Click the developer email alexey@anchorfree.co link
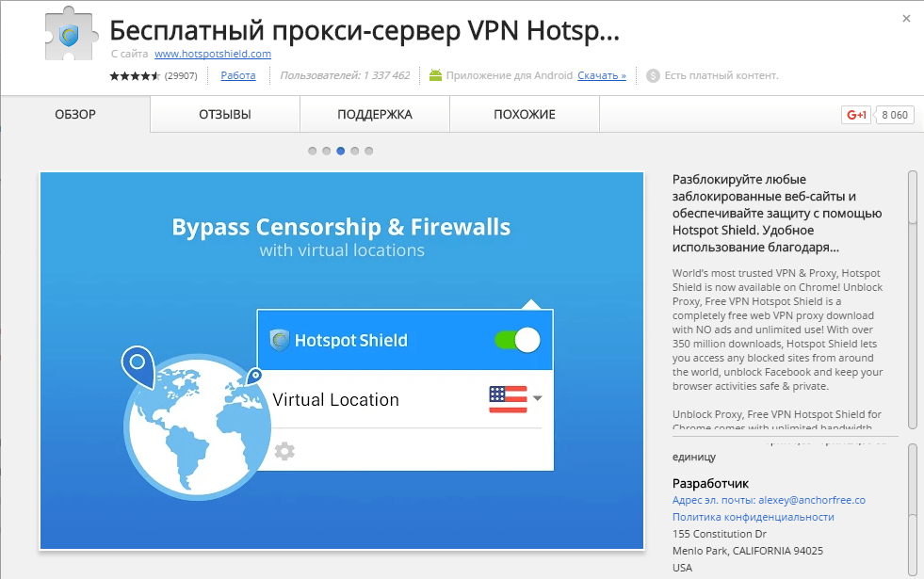Viewport: 924px width, 579px height. 769,500
